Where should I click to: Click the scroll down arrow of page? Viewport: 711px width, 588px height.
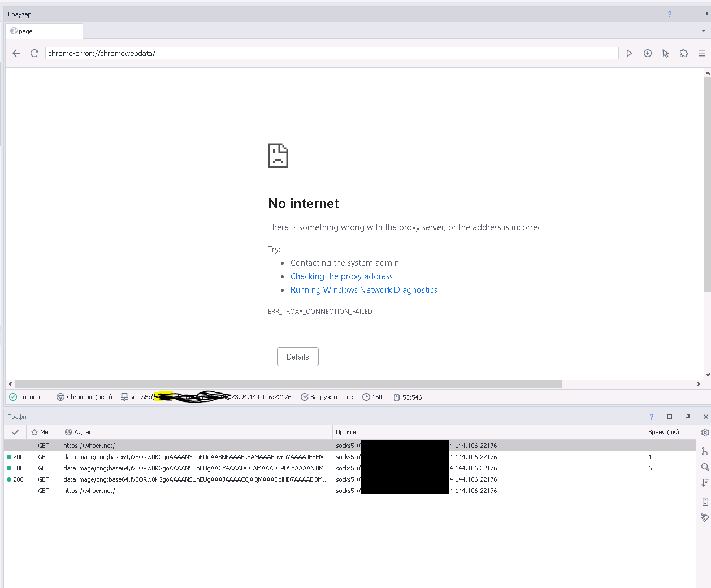tap(707, 374)
